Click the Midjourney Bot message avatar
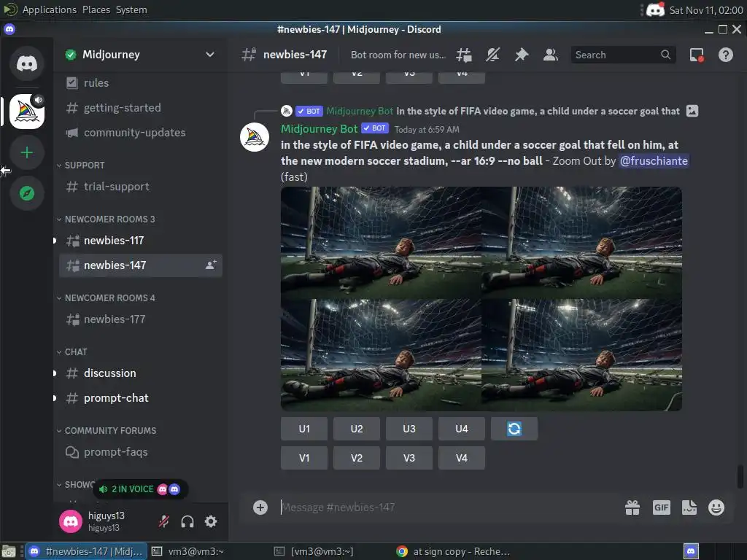This screenshot has height=560, width=747. tap(255, 137)
